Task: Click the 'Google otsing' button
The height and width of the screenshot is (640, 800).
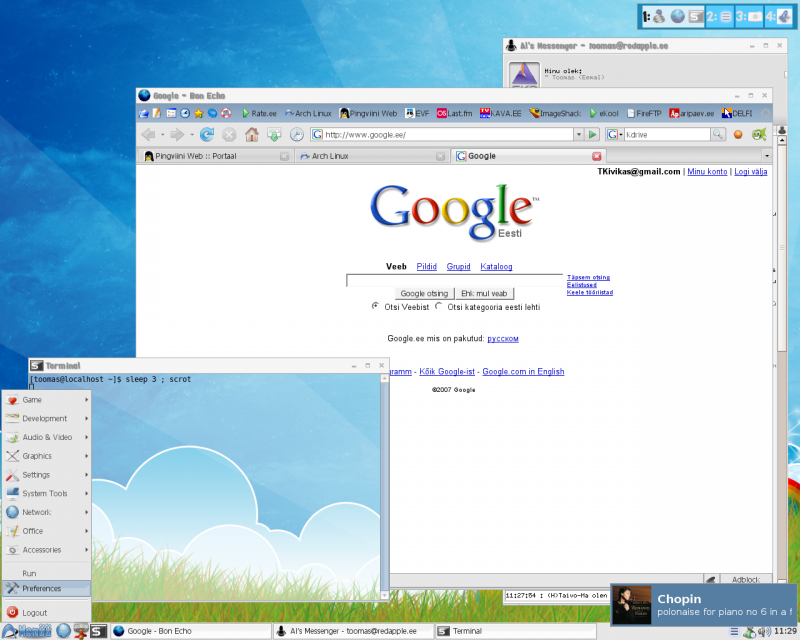Action: point(424,293)
